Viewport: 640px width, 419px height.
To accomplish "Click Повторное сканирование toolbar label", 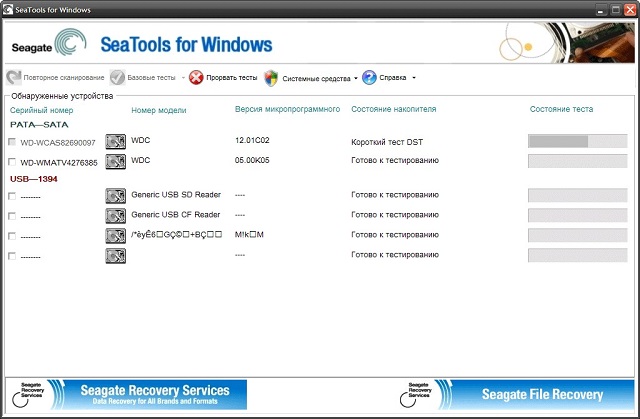I will [64, 78].
